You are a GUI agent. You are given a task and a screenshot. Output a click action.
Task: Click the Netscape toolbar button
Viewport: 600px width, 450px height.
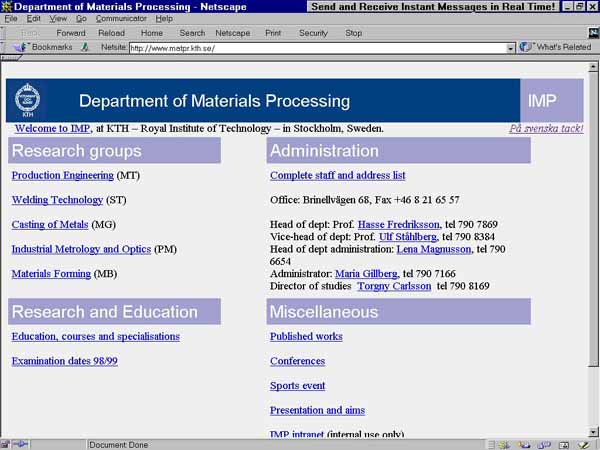pos(233,33)
